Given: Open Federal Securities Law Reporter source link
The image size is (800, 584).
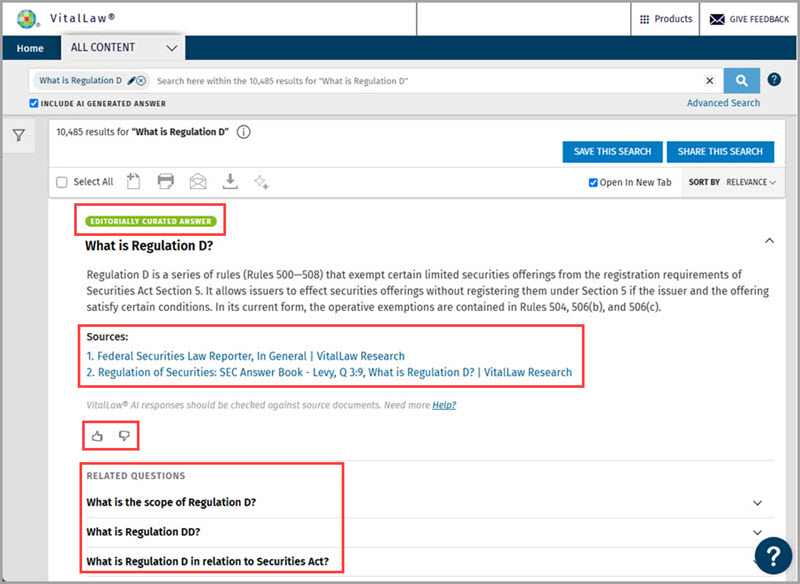Looking at the screenshot, I should click(x=245, y=356).
